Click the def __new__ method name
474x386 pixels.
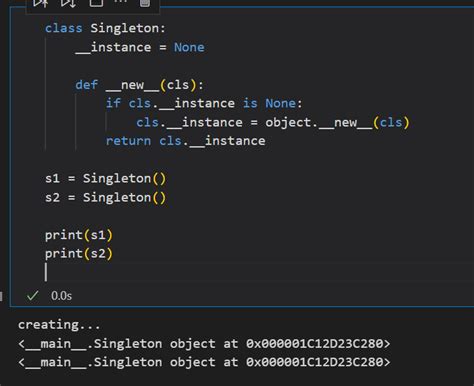132,85
